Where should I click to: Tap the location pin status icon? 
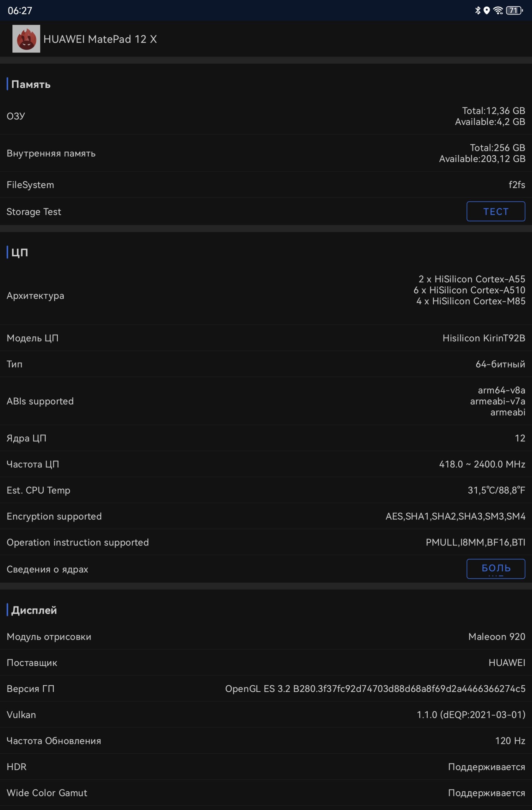[487, 10]
